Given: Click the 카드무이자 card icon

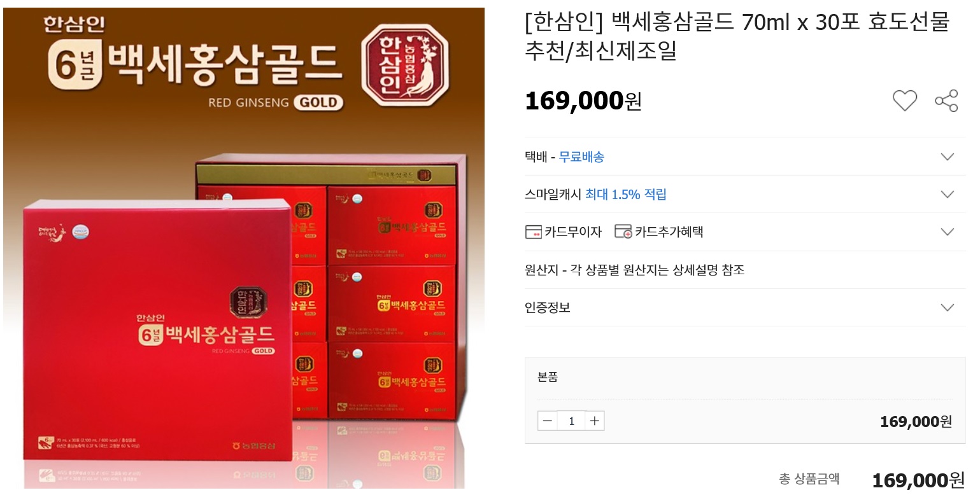Looking at the screenshot, I should (533, 232).
